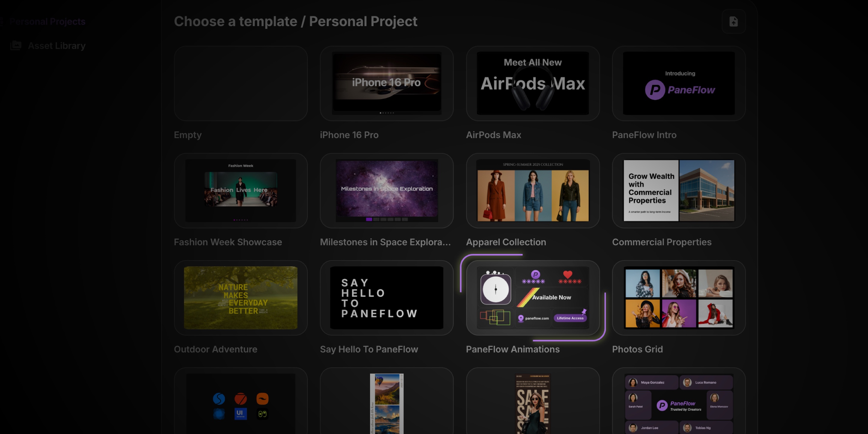
Task: Click the 'Photos Grid' caption text
Action: click(637, 349)
